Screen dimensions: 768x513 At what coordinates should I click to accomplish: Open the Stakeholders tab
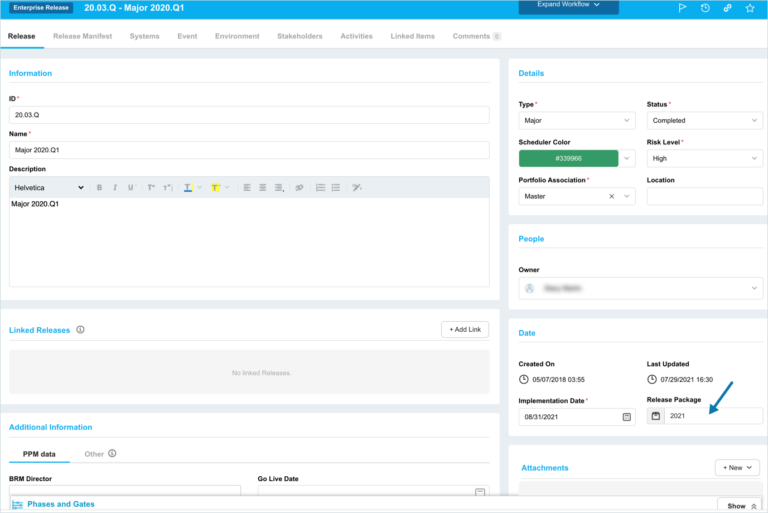click(x=299, y=36)
